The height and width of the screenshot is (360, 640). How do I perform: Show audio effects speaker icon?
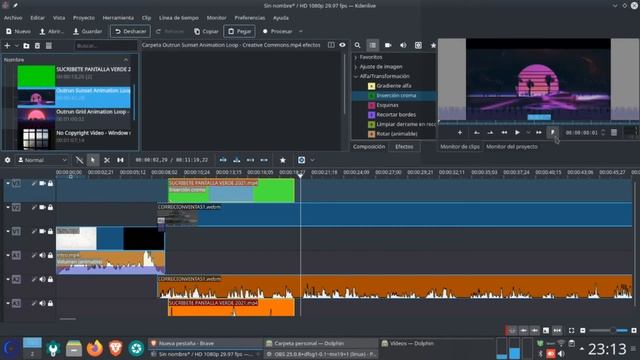pyautogui.click(x=403, y=45)
